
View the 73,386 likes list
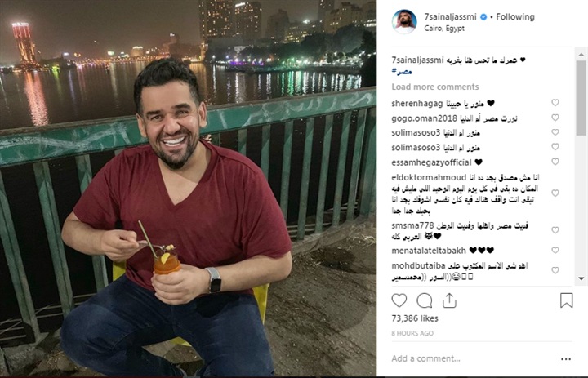click(415, 318)
